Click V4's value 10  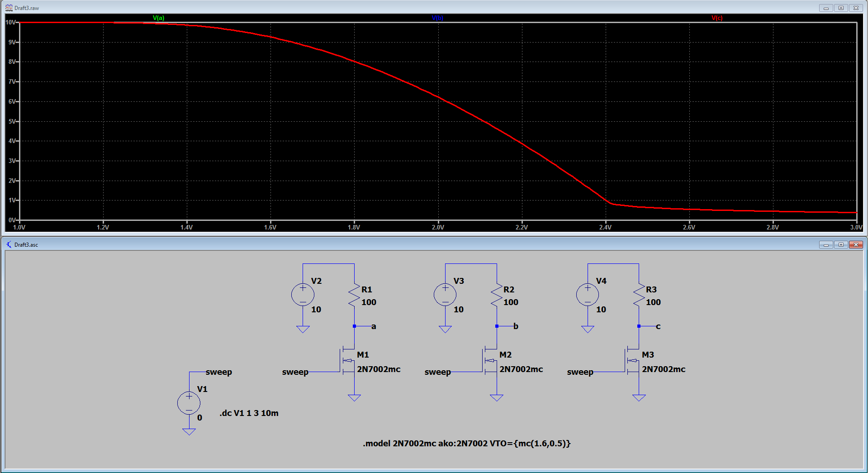(601, 309)
